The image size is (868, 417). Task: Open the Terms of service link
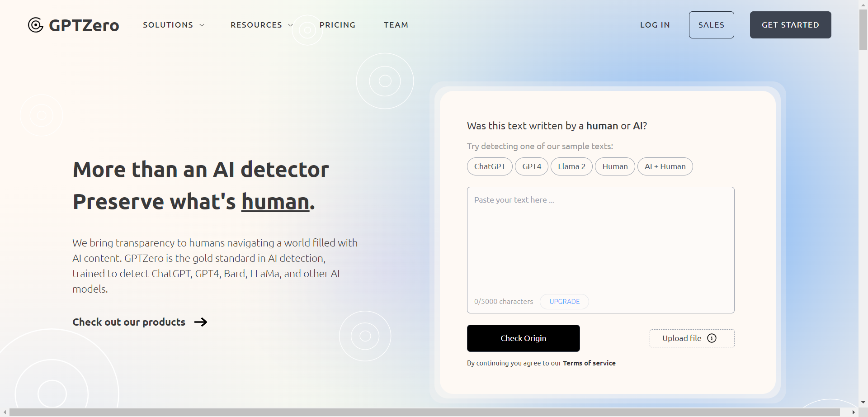tap(589, 363)
